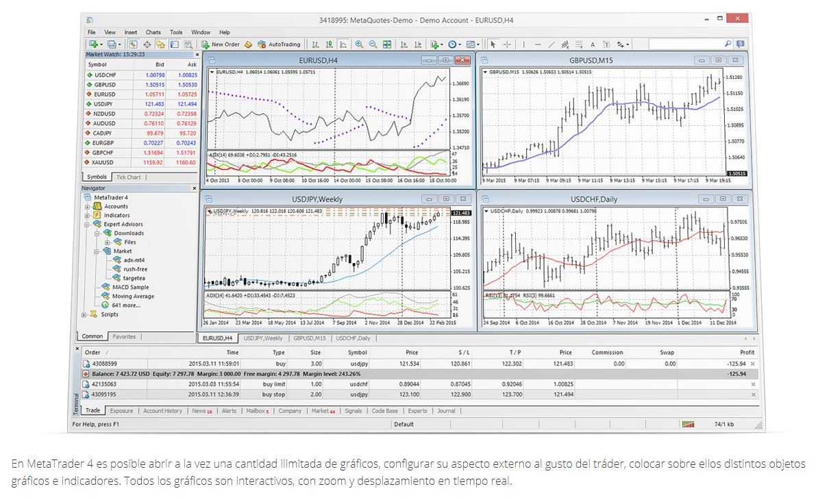Select the Fibonacci Retracement tool
The image size is (818, 504).
[579, 45]
